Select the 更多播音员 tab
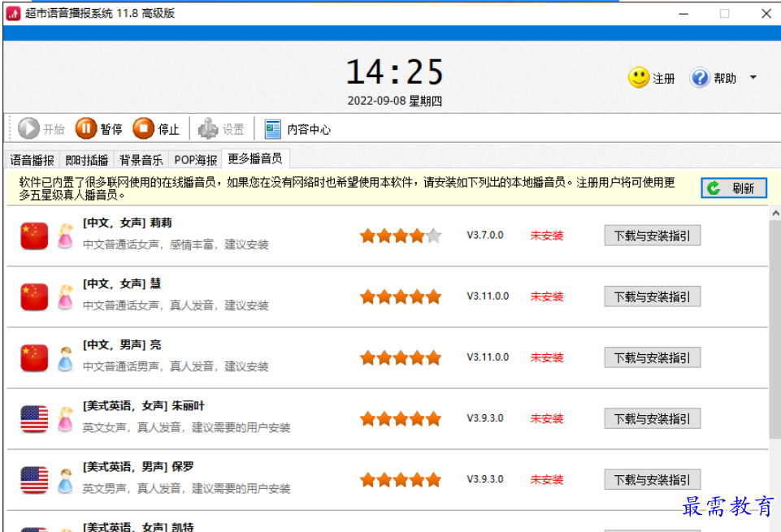This screenshot has height=532, width=781. pos(255,158)
